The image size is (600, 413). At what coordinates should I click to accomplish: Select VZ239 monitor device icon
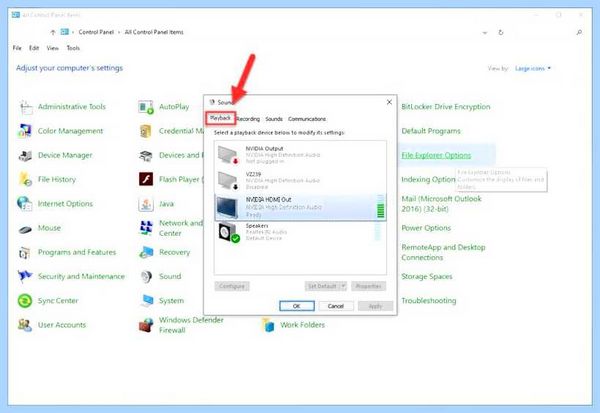228,180
